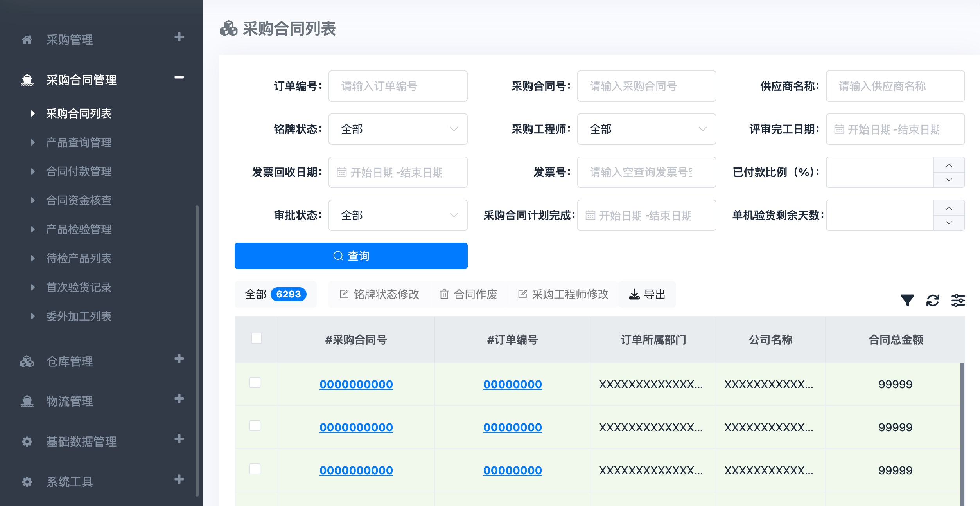Open the 铭牌状态 dropdown
Viewport: 980px width, 506px height.
398,129
